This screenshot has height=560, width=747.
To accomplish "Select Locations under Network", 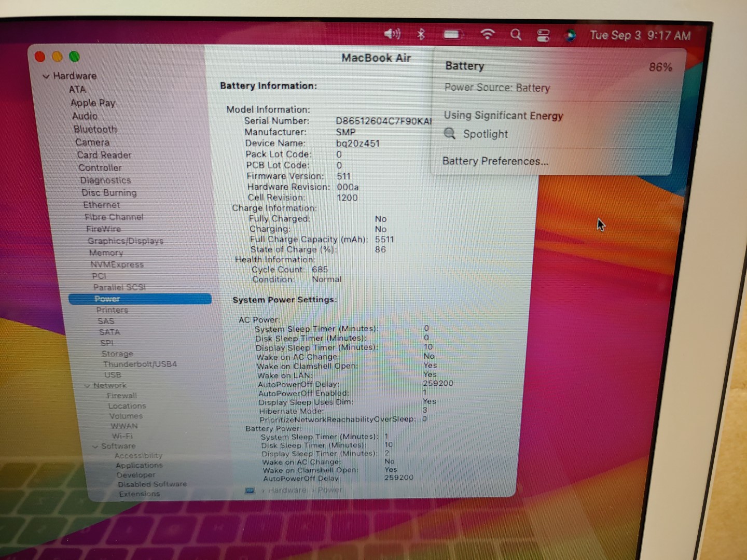I will click(x=127, y=406).
